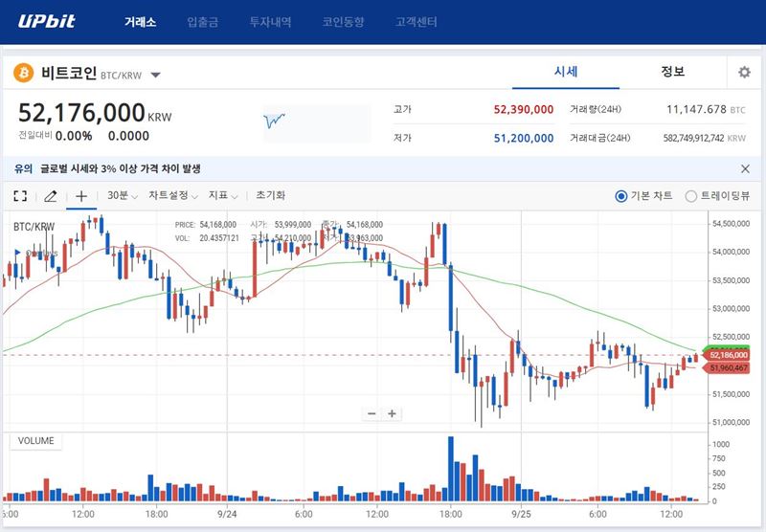Click the 9/25 date axis label

(521, 514)
